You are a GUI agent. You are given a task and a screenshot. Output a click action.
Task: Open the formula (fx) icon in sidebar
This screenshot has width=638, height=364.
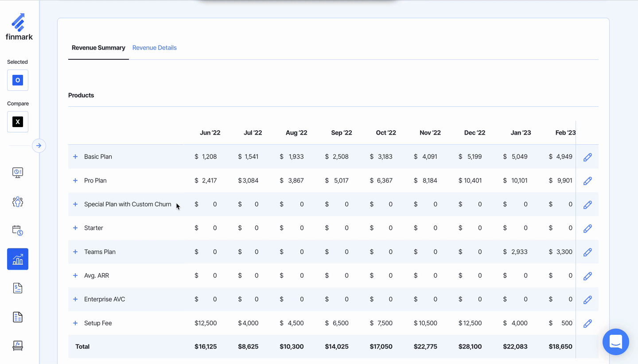click(x=18, y=345)
